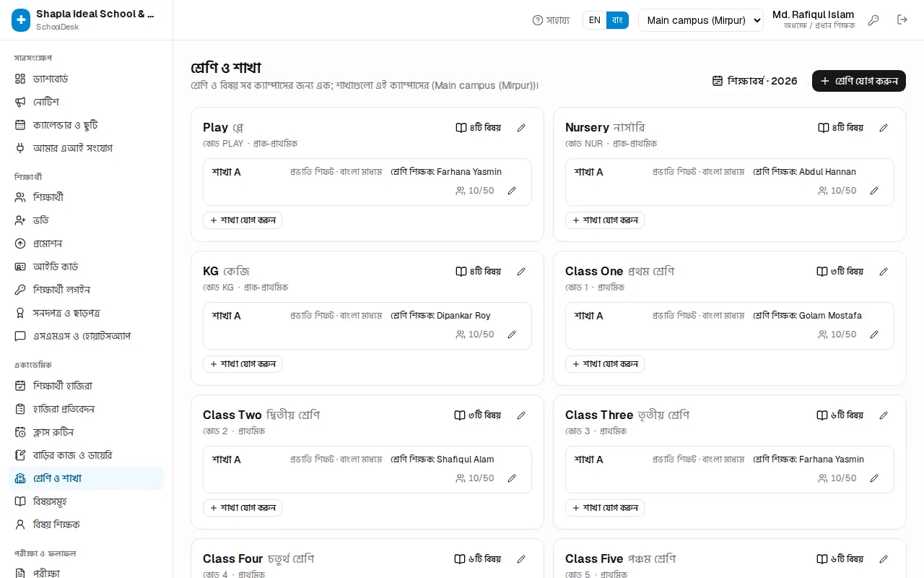Open ড্যাশবোর্ড in the sidebar
The width and height of the screenshot is (924, 578).
tap(86, 79)
